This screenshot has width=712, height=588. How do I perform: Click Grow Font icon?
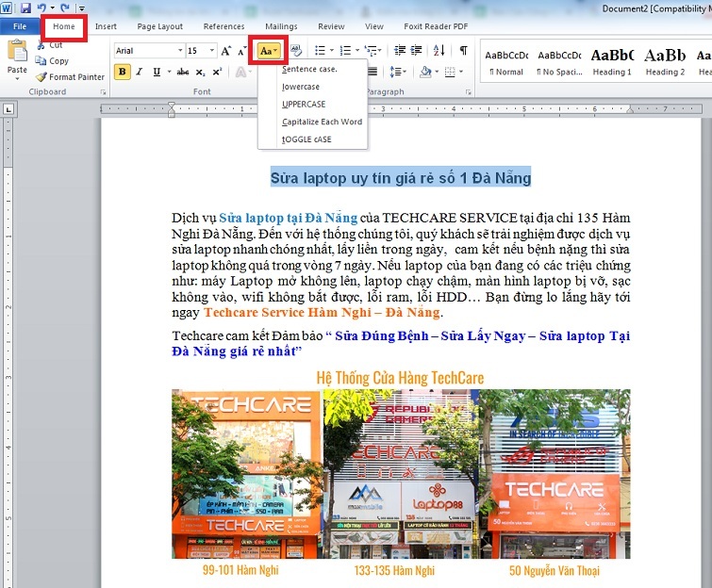[225, 51]
